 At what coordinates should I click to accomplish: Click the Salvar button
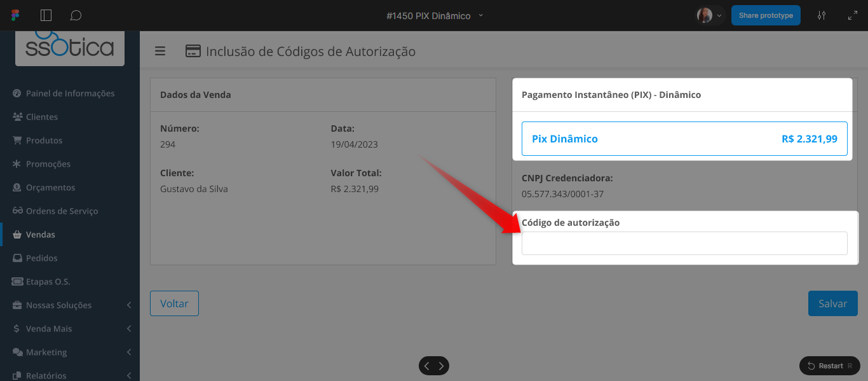832,303
